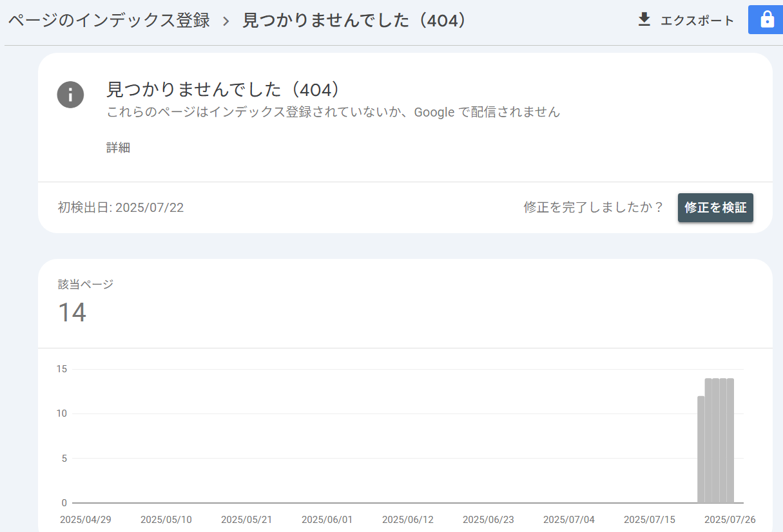Click the 2025/04/29 date axis label
Viewport: 783px width, 532px height.
tap(86, 520)
